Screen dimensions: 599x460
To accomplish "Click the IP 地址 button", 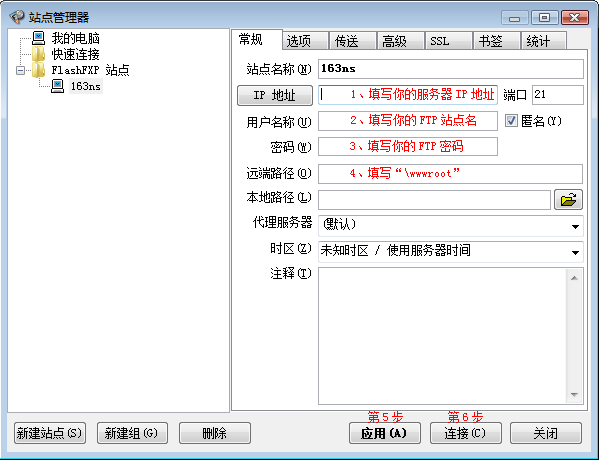I will point(275,95).
